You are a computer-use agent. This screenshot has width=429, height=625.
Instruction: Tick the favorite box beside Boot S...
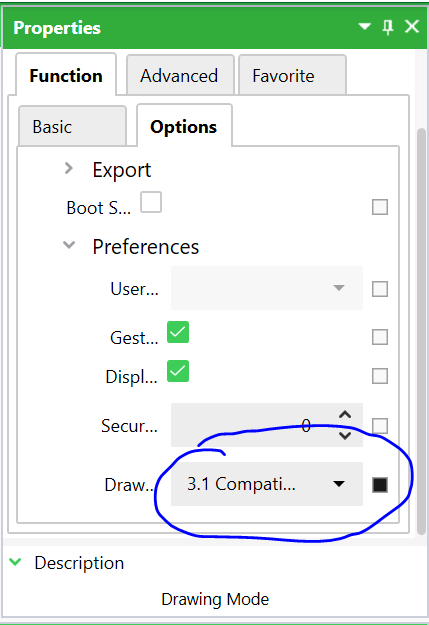tap(380, 207)
